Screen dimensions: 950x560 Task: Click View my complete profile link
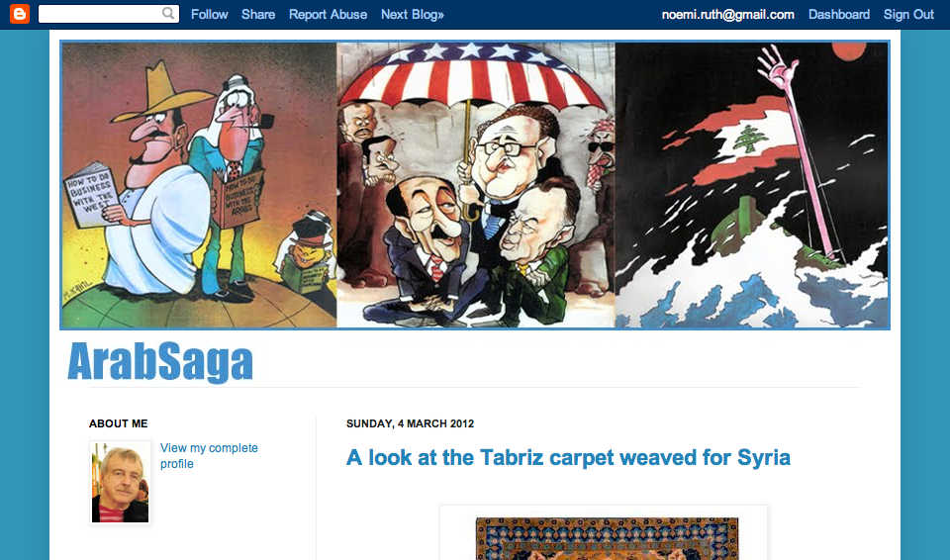[209, 456]
